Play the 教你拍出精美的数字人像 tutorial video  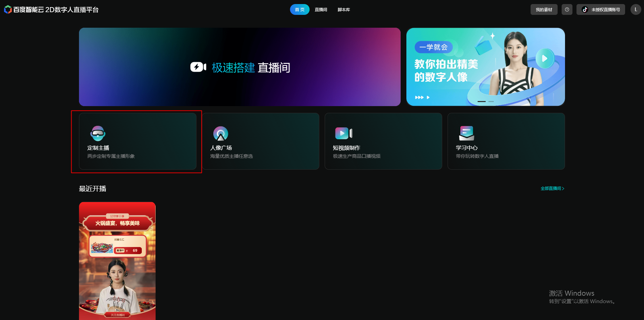(544, 58)
